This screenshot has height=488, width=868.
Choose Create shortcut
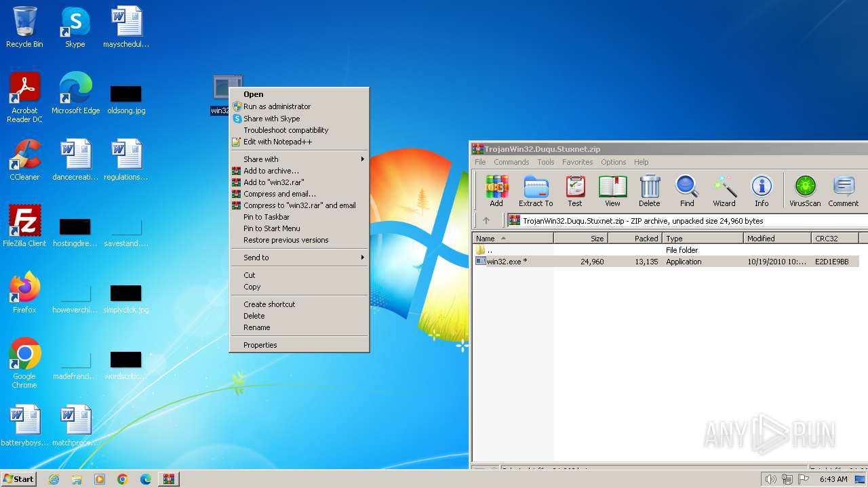coord(299,304)
